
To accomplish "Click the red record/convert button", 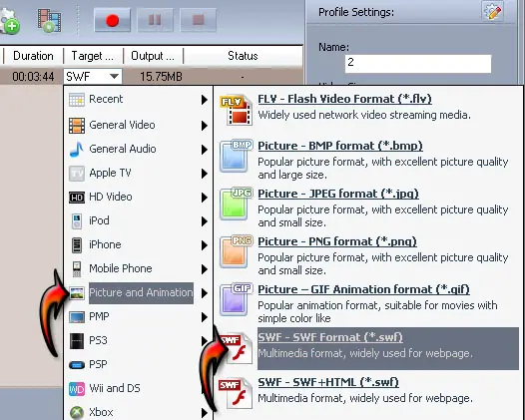I will click(x=112, y=20).
